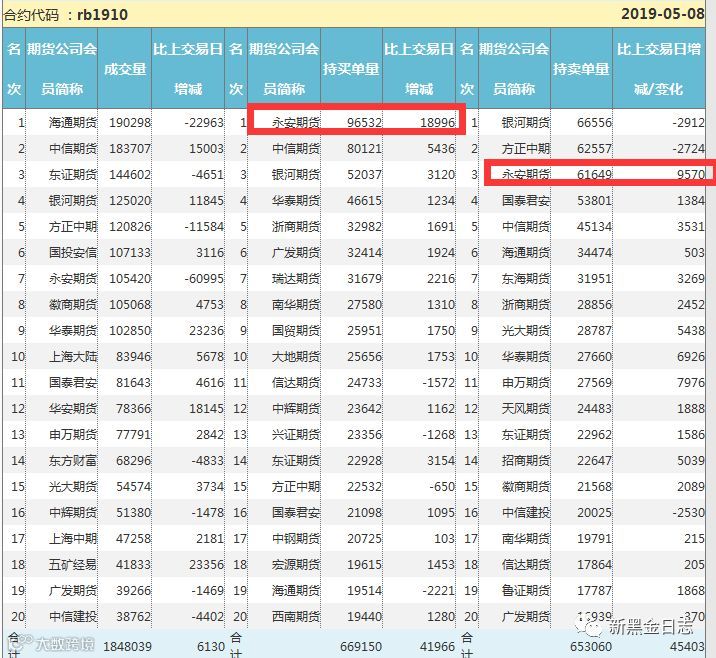Select 招商期货 short position 22647
Viewport: 716px width, 658px height.
point(594,460)
